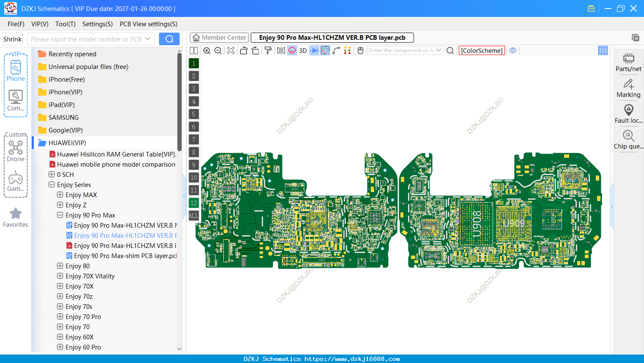The width and height of the screenshot is (644, 363).
Task: Select Phone category in VIP sidebar
Action: coord(16,71)
